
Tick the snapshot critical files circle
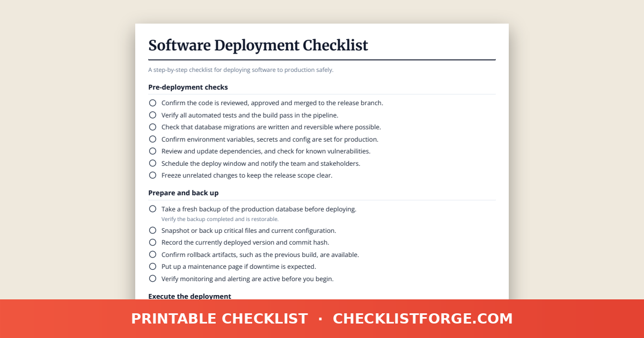coord(152,230)
